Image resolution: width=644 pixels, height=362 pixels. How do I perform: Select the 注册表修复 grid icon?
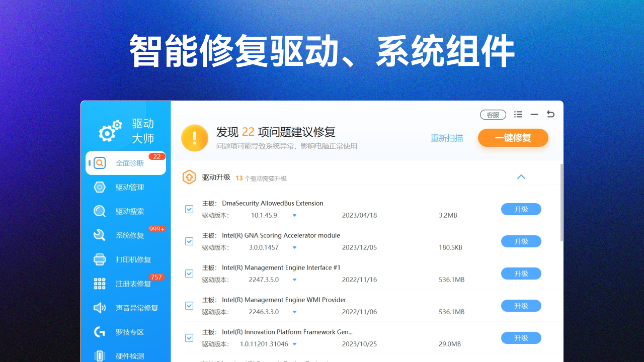pos(100,284)
